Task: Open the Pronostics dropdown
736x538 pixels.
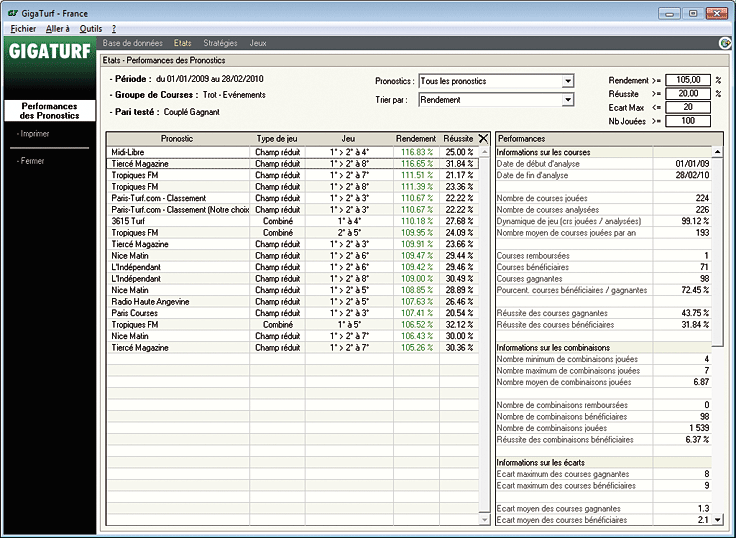Action: click(x=568, y=81)
